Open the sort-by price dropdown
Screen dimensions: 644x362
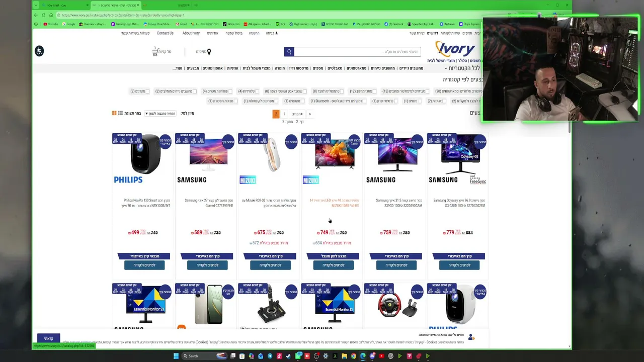[x=160, y=114]
